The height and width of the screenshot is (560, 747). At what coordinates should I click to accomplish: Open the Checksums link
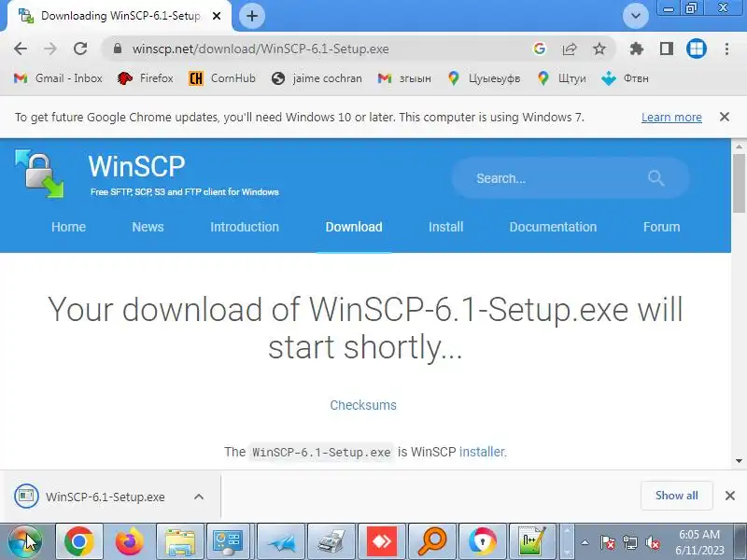coord(363,405)
